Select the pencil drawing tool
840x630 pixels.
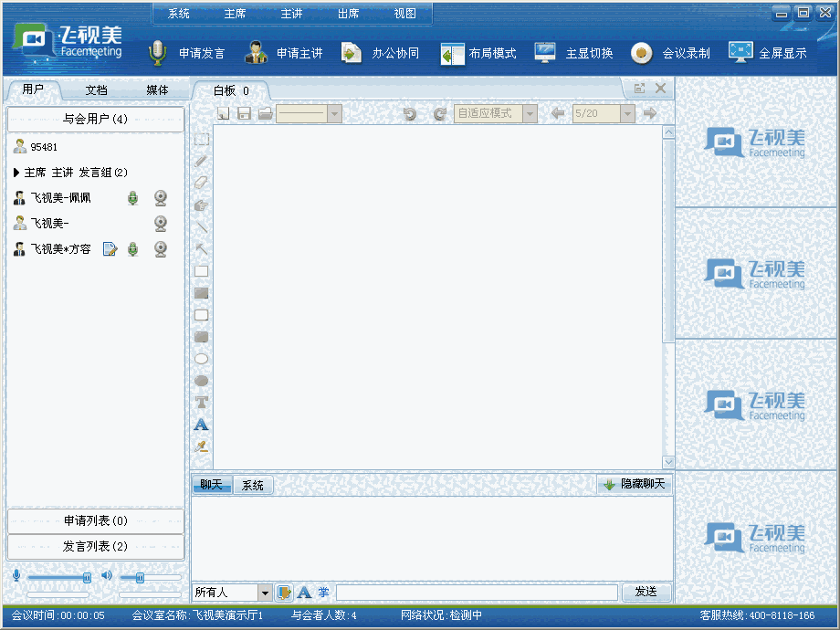[x=202, y=161]
